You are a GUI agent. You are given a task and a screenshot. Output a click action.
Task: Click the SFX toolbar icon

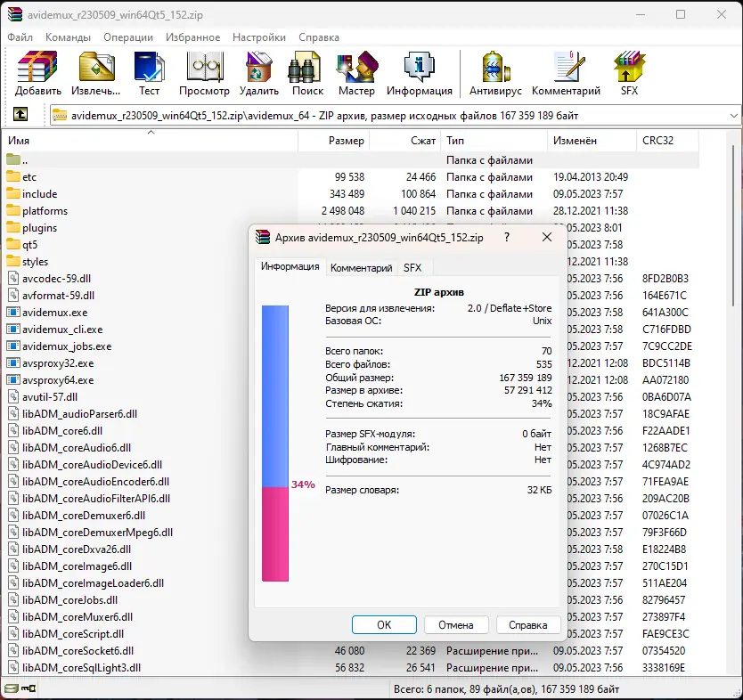[x=628, y=71]
